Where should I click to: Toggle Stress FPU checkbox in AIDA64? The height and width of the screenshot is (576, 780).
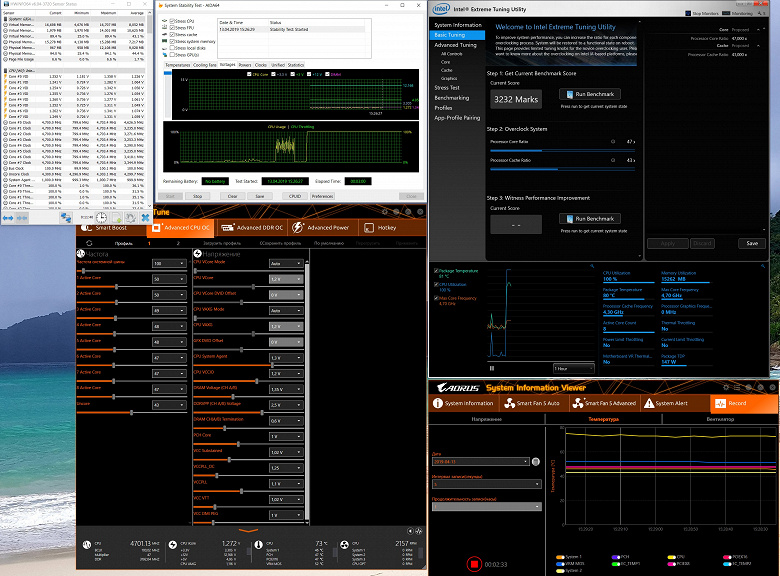coord(172,28)
